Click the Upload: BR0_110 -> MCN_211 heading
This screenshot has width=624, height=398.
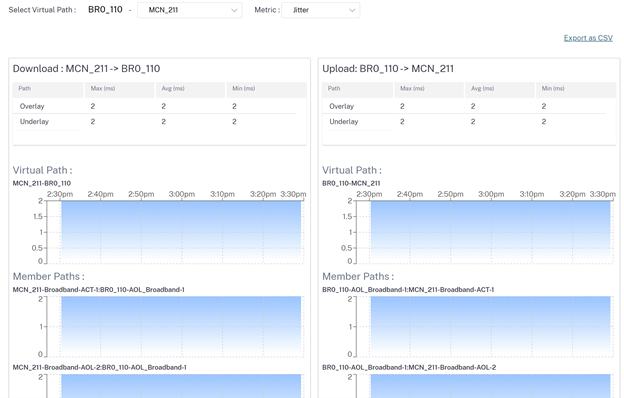pyautogui.click(x=388, y=68)
